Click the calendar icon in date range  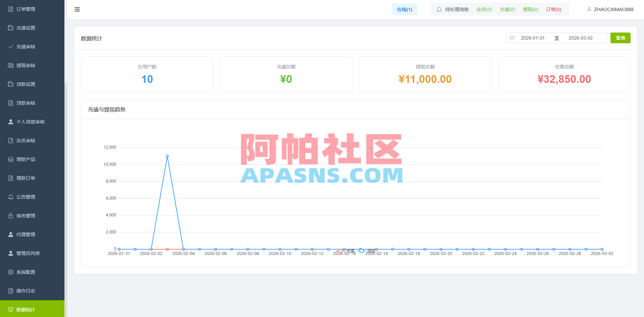coord(512,38)
